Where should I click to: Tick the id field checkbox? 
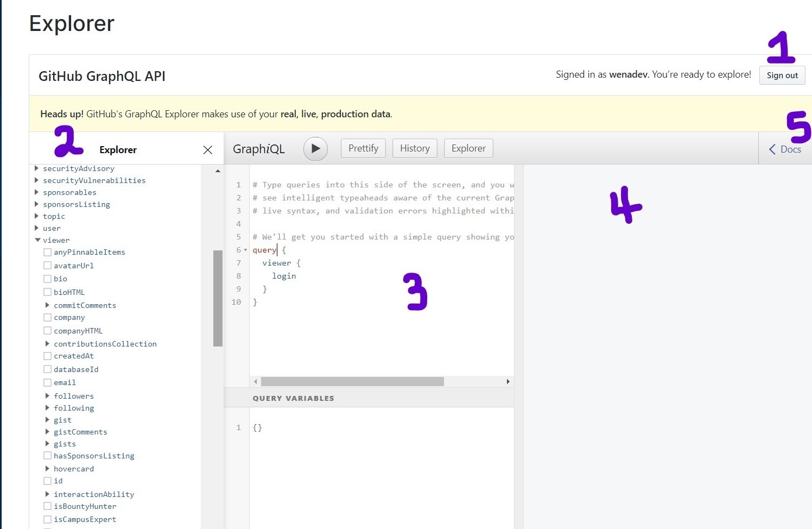point(47,481)
